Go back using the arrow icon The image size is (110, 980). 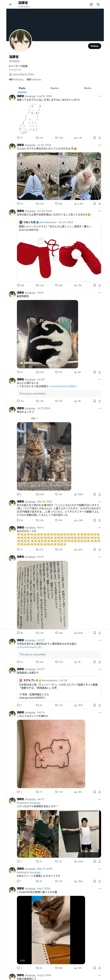(x=11, y=4)
